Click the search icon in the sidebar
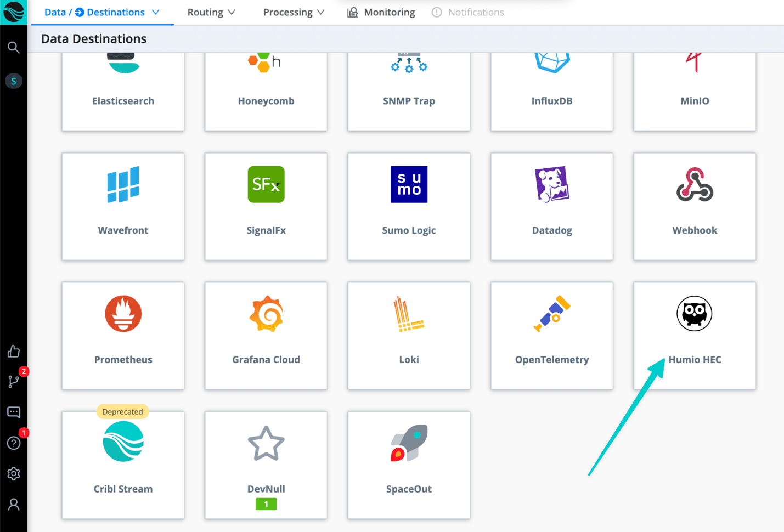Screen dimensions: 784x532 click(14, 48)
